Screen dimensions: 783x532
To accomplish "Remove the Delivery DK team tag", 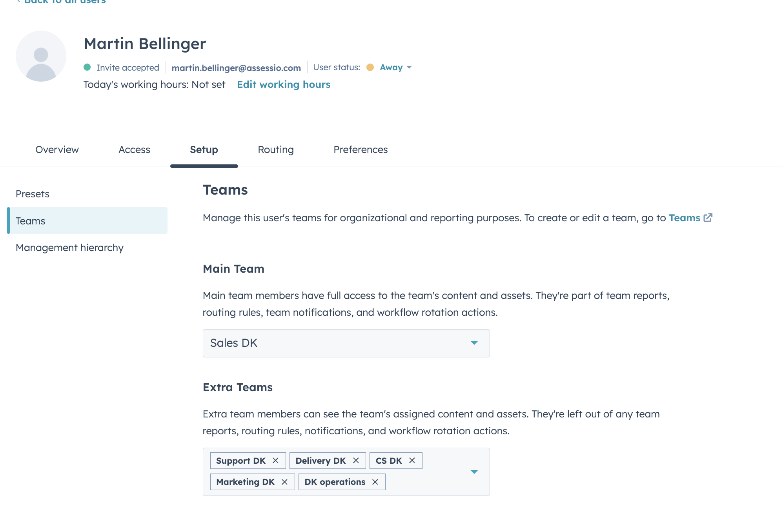I will click(356, 461).
